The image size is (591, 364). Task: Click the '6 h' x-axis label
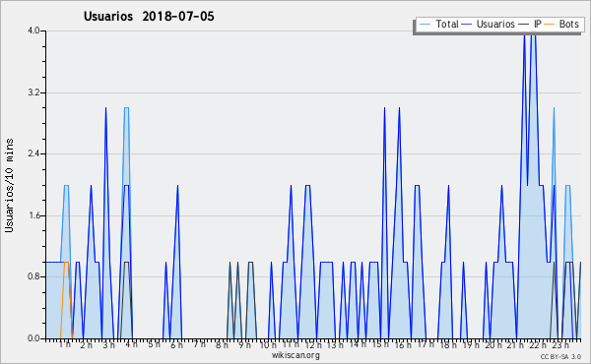click(x=176, y=344)
